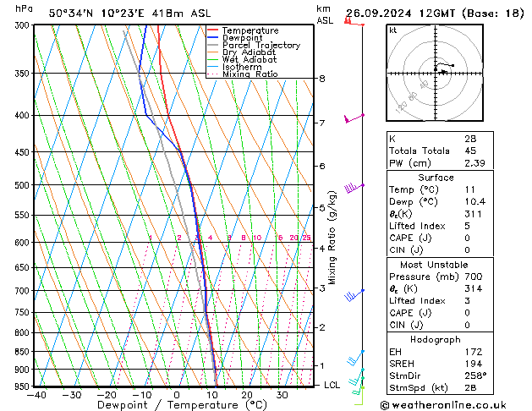Click the '600' pressure level label
The width and height of the screenshot is (532, 411).
coord(24,243)
